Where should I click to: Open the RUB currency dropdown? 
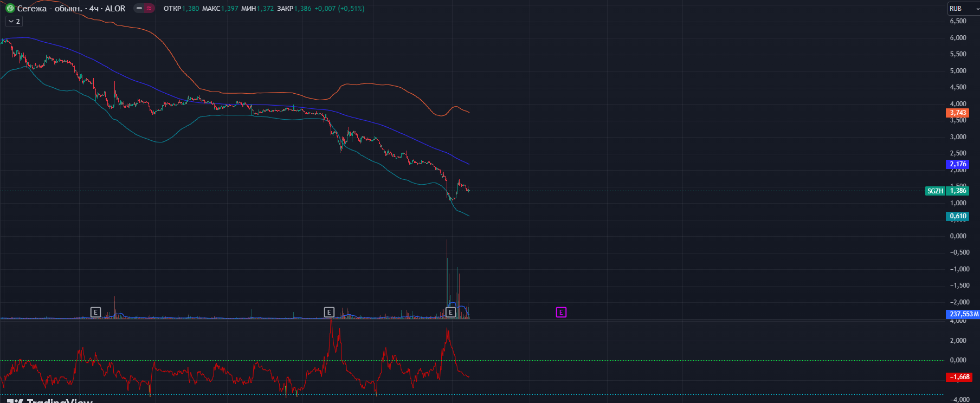point(963,8)
